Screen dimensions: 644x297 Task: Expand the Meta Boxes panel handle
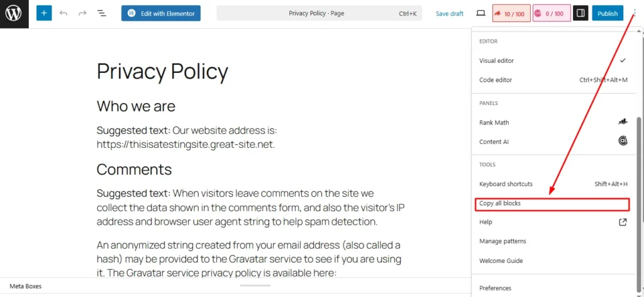click(255, 286)
